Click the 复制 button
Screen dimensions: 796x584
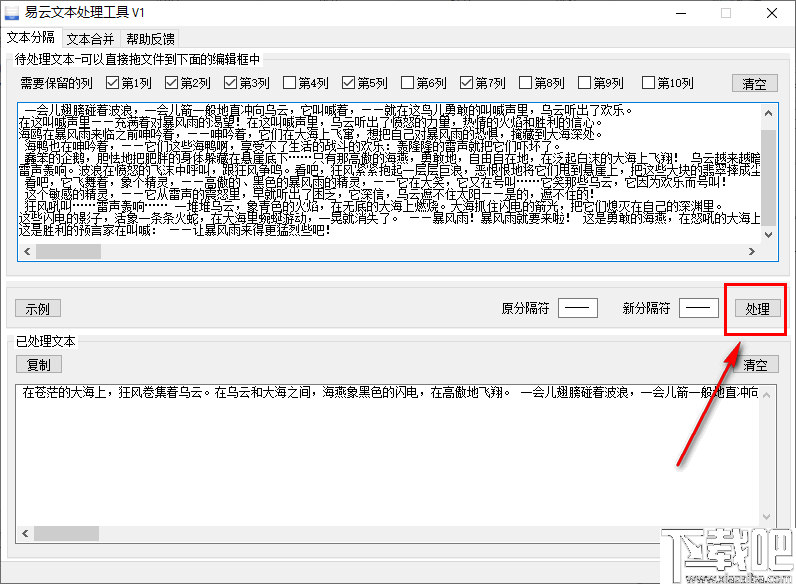tap(39, 365)
